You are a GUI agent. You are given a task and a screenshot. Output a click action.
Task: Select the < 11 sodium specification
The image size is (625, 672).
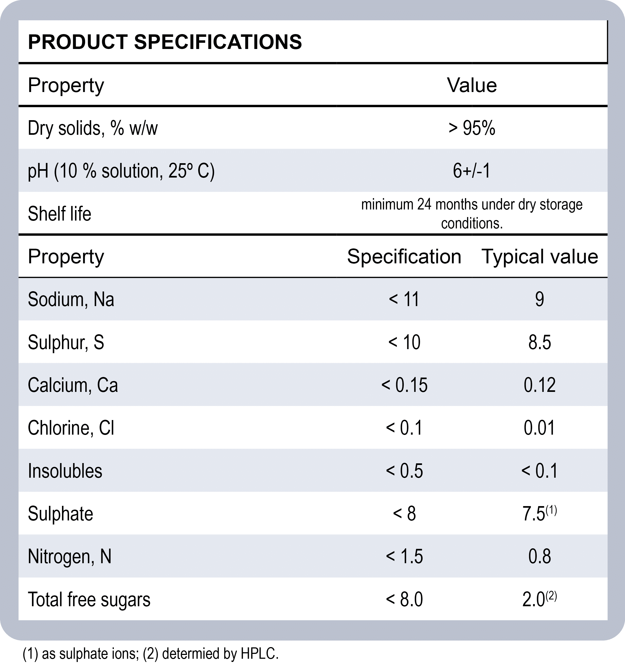pos(404,300)
